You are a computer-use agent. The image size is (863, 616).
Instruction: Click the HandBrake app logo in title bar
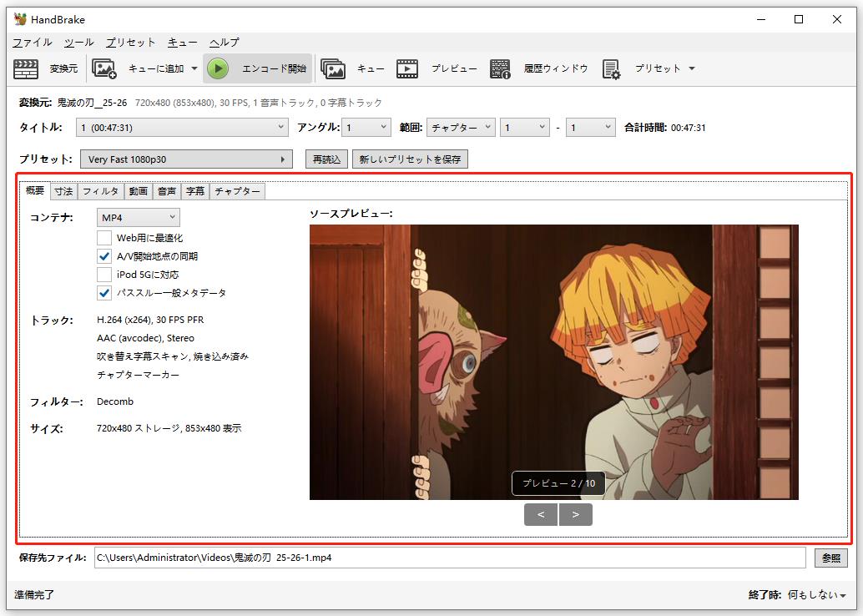click(20, 19)
